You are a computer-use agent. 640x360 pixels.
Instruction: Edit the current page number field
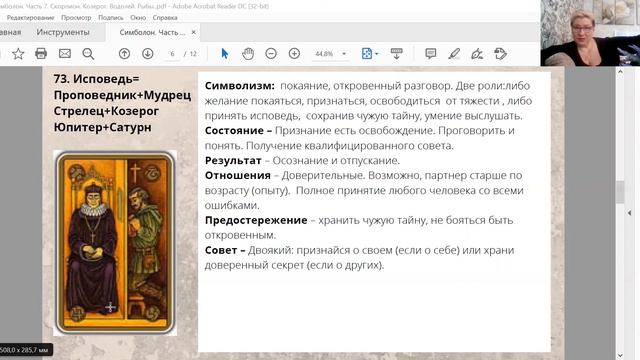click(172, 54)
